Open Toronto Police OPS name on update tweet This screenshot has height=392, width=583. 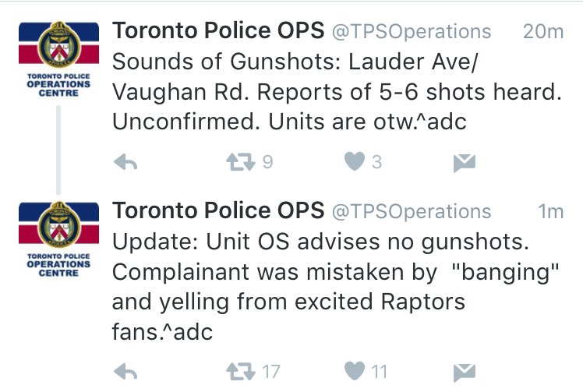tap(218, 210)
